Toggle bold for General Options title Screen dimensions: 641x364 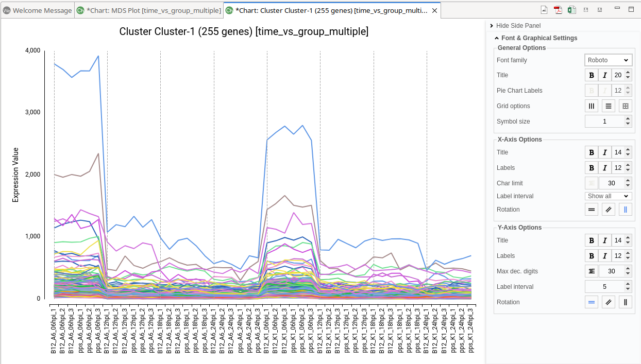point(592,75)
